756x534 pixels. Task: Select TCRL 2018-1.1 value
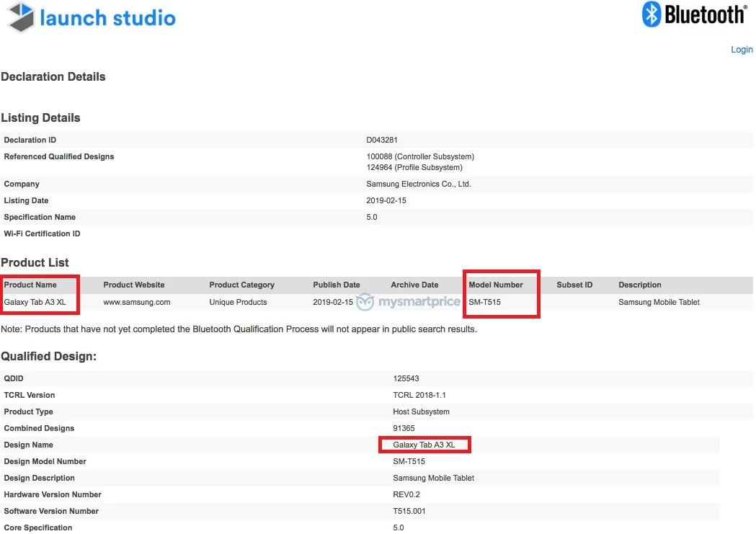click(x=419, y=395)
